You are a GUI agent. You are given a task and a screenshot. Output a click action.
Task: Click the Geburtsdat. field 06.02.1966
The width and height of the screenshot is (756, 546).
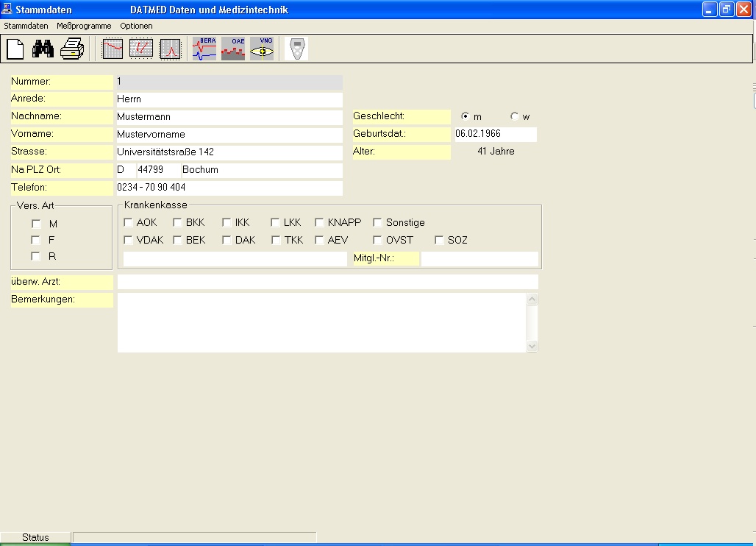(496, 134)
